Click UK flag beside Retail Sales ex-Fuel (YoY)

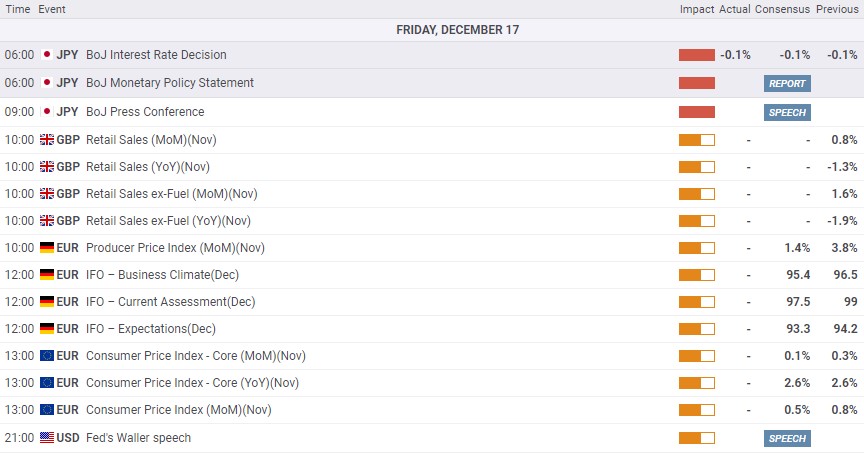coord(47,221)
